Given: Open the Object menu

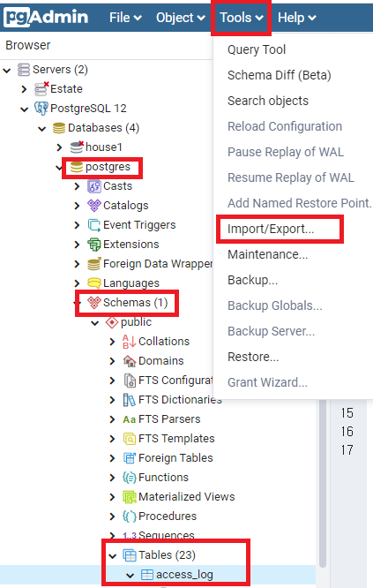Looking at the screenshot, I should pyautogui.click(x=181, y=18).
